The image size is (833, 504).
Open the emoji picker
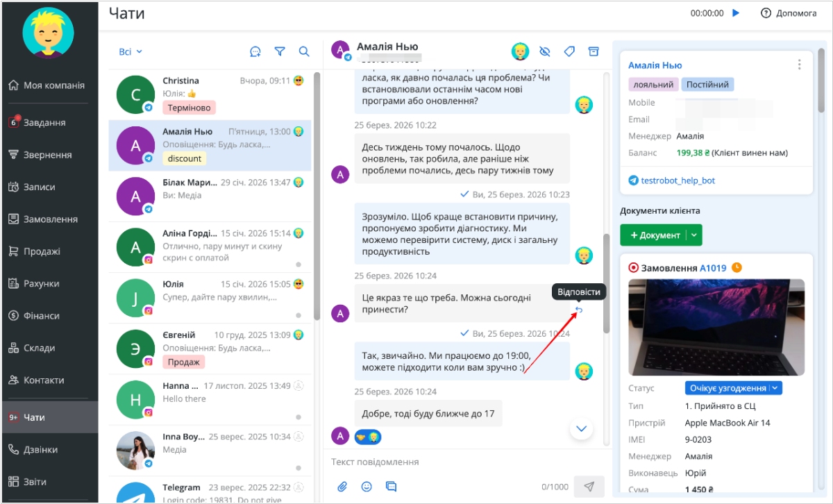coord(367,487)
